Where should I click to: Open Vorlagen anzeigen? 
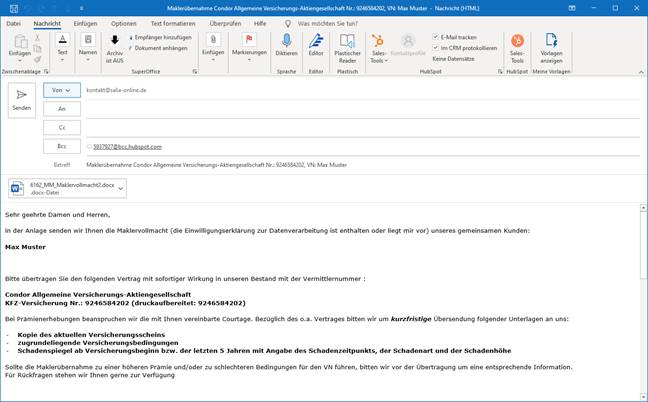click(x=551, y=48)
